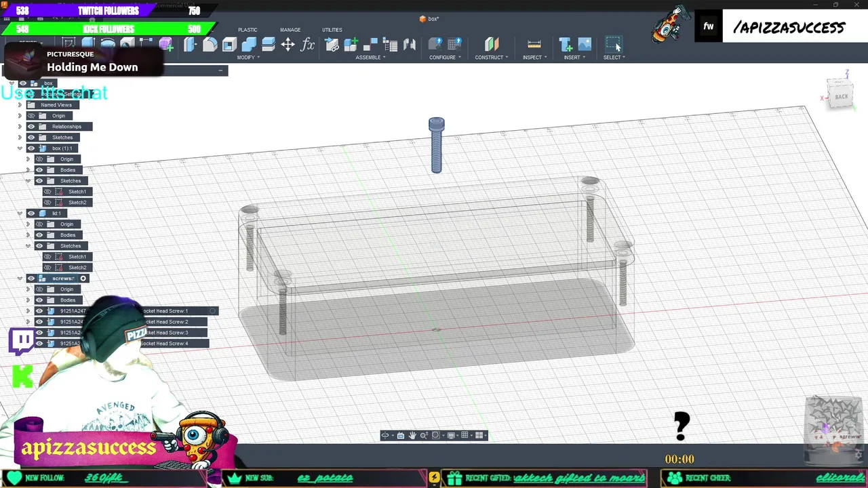Viewport: 868px width, 488px height.
Task: Collapse the box (1):1 component arrow
Action: coord(20,148)
